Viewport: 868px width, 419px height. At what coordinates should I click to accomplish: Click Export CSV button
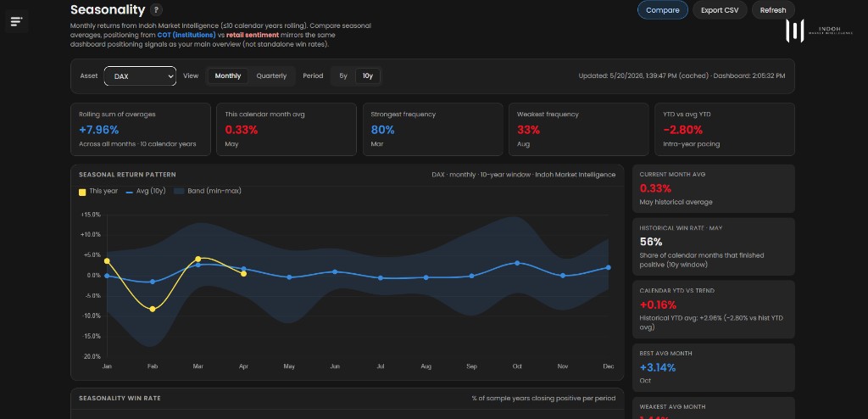[720, 10]
